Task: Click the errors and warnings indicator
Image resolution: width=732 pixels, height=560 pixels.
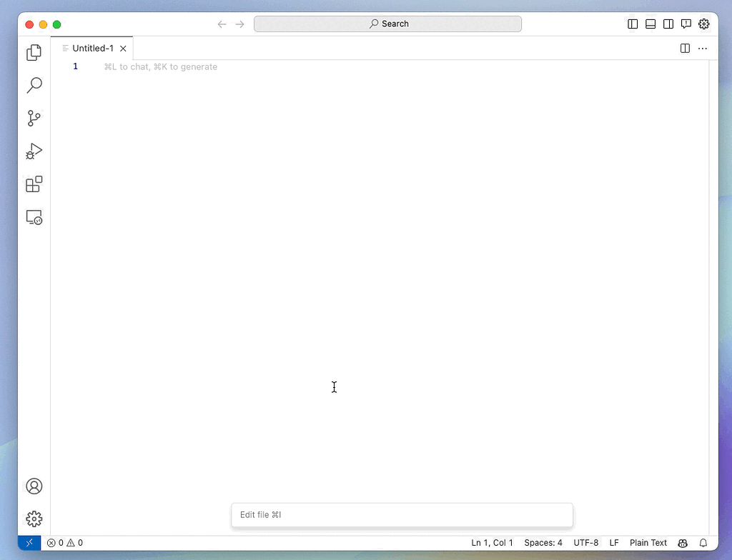Action: pyautogui.click(x=64, y=543)
